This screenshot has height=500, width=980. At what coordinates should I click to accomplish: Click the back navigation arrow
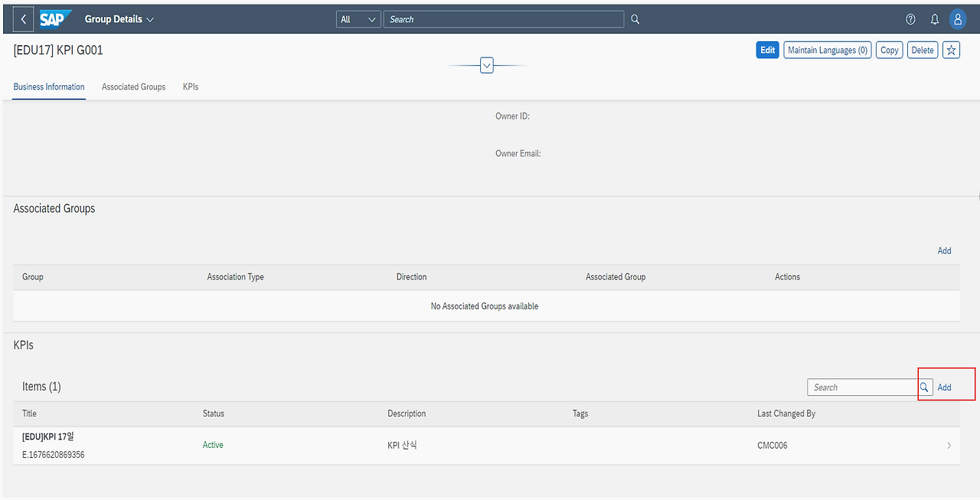point(23,18)
